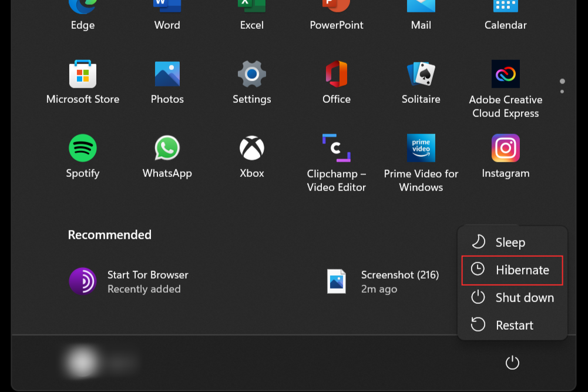
Task: Select Hibernate from the power menu
Action: point(511,270)
